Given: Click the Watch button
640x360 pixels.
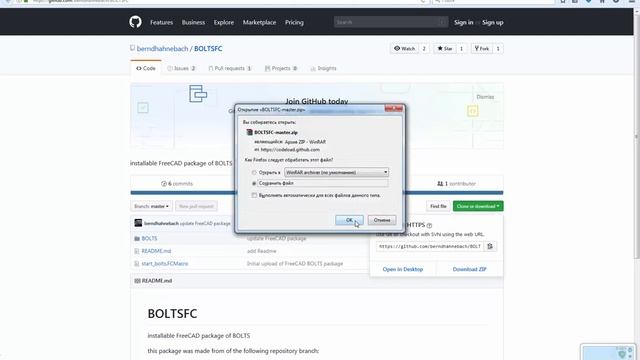Looking at the screenshot, I should point(404,49).
